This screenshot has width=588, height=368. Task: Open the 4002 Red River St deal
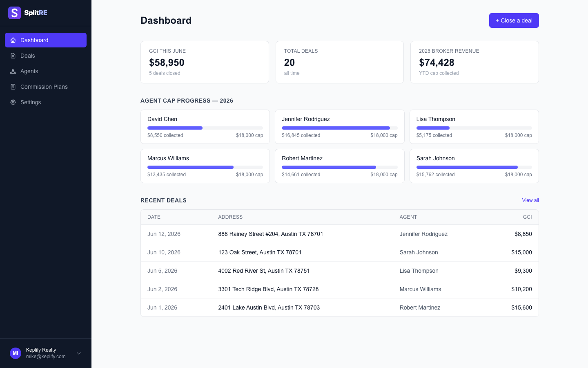(340, 271)
